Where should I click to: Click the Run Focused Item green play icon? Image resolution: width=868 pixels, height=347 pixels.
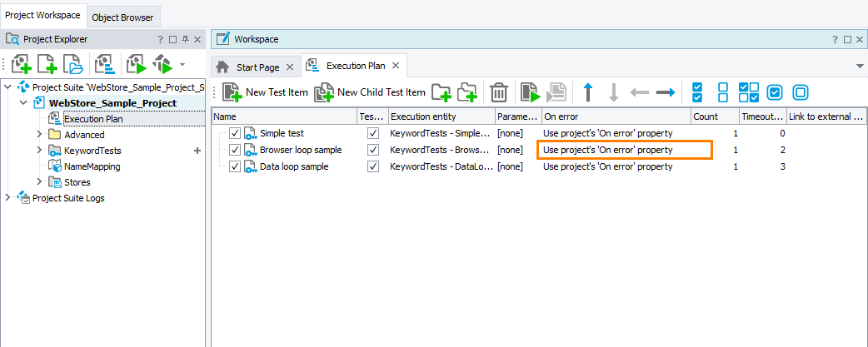pyautogui.click(x=530, y=92)
